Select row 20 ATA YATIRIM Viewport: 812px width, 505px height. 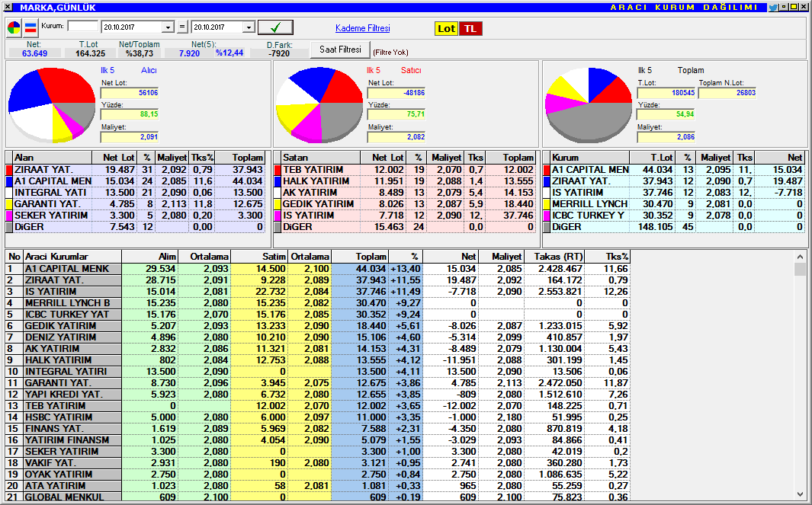coord(318,485)
